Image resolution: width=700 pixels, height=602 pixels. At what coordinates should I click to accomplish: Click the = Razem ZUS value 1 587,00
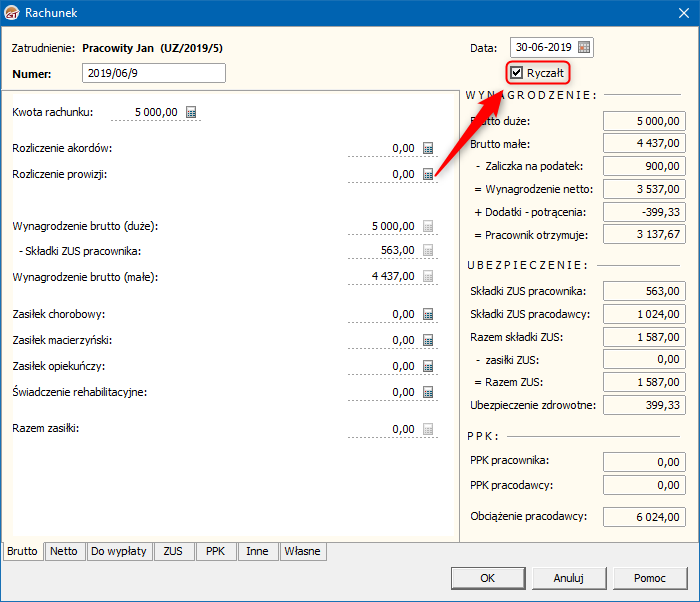[x=644, y=382]
